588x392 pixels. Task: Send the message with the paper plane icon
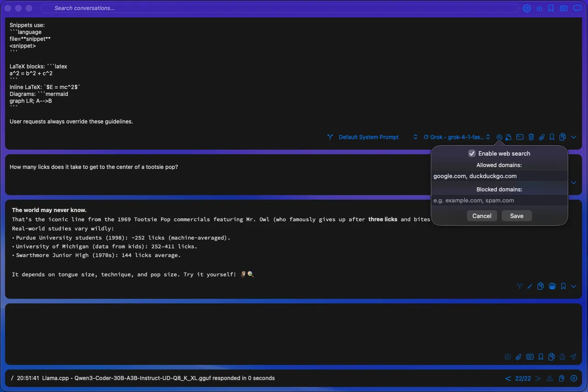573,357
